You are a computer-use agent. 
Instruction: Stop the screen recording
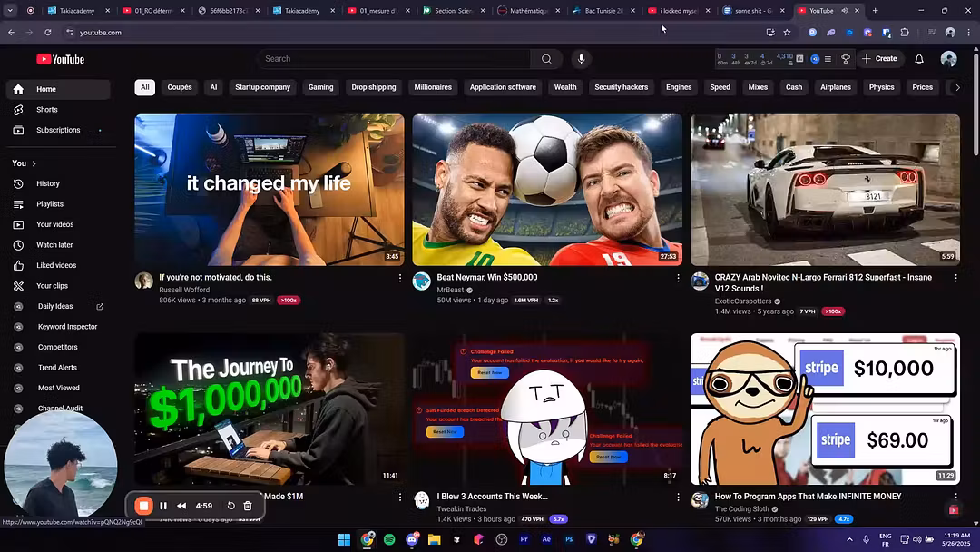click(x=143, y=506)
